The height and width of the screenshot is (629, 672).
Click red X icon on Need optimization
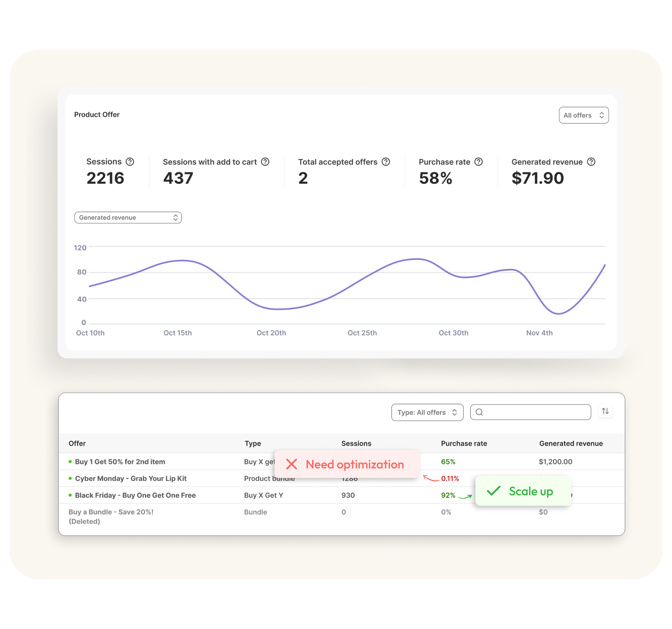pyautogui.click(x=291, y=464)
